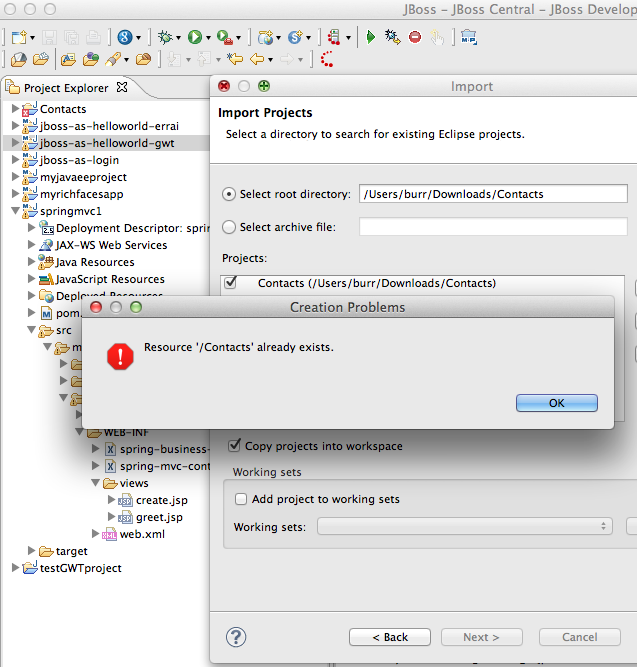The width and height of the screenshot is (637, 667).
Task: Click the Run External Tools toolbox icon
Action: [x=224, y=37]
